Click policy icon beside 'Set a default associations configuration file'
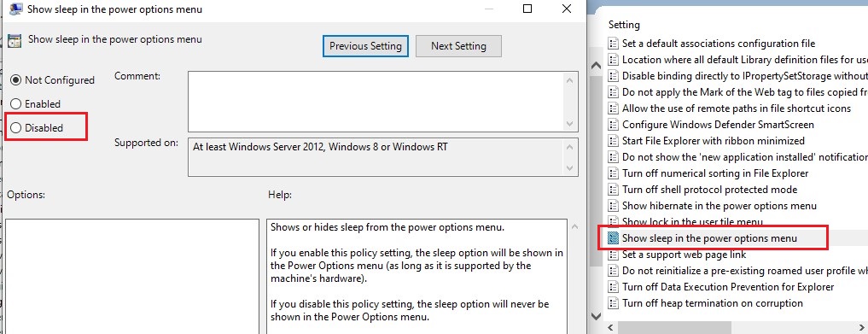 coord(613,44)
